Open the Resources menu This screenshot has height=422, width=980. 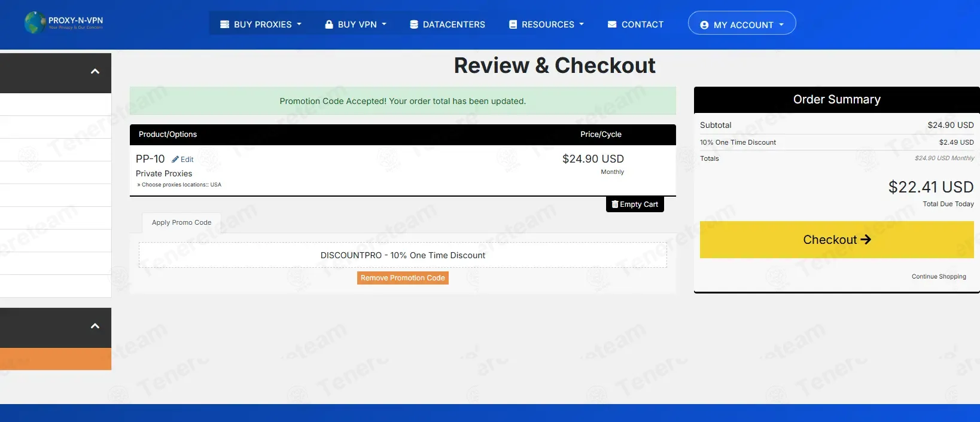(546, 25)
